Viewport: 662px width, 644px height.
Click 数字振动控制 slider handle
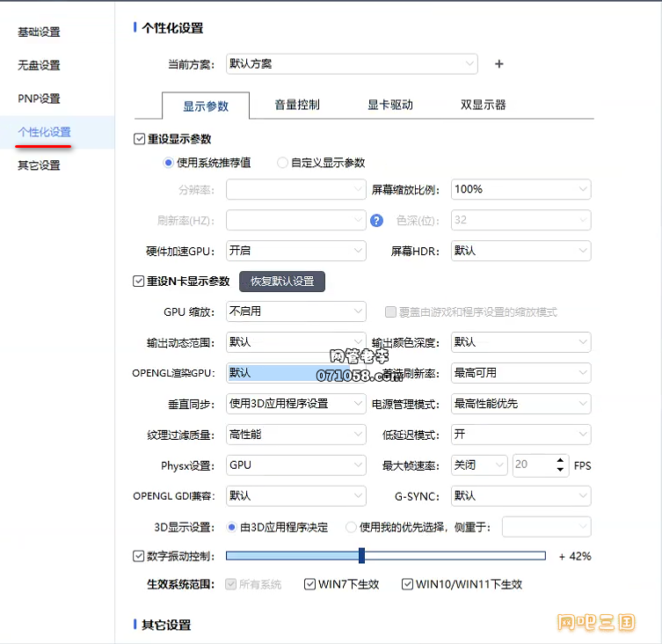coord(361,555)
